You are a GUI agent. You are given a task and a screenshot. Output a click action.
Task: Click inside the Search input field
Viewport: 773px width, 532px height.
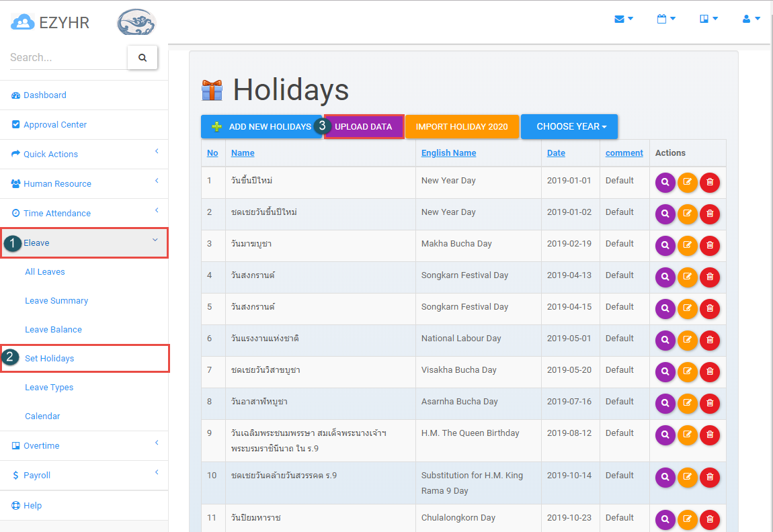[x=64, y=58]
